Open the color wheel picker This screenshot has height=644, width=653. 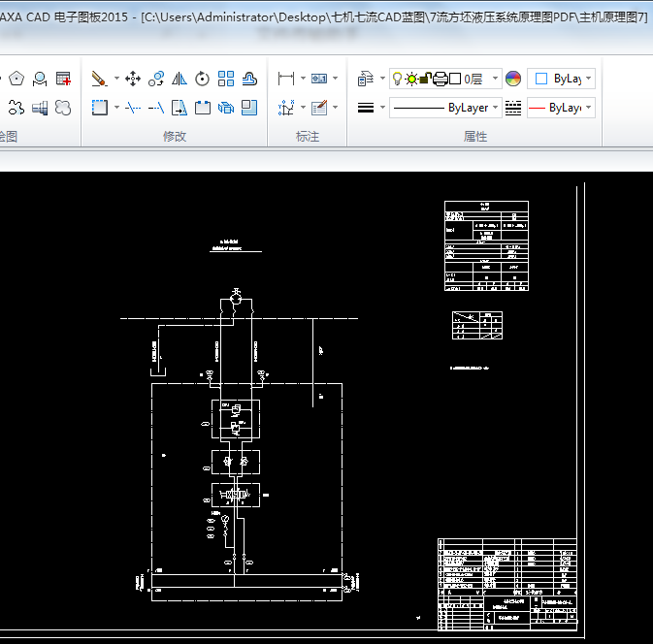[513, 79]
